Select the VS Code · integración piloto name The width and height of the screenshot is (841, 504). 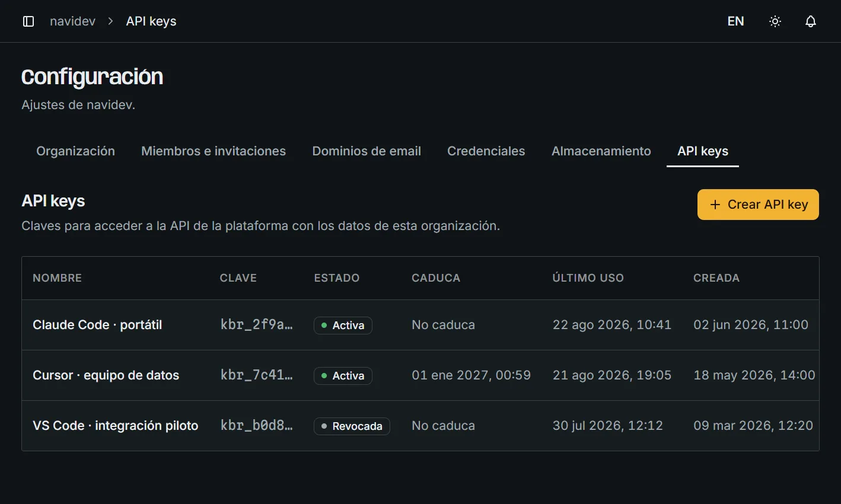click(x=116, y=426)
